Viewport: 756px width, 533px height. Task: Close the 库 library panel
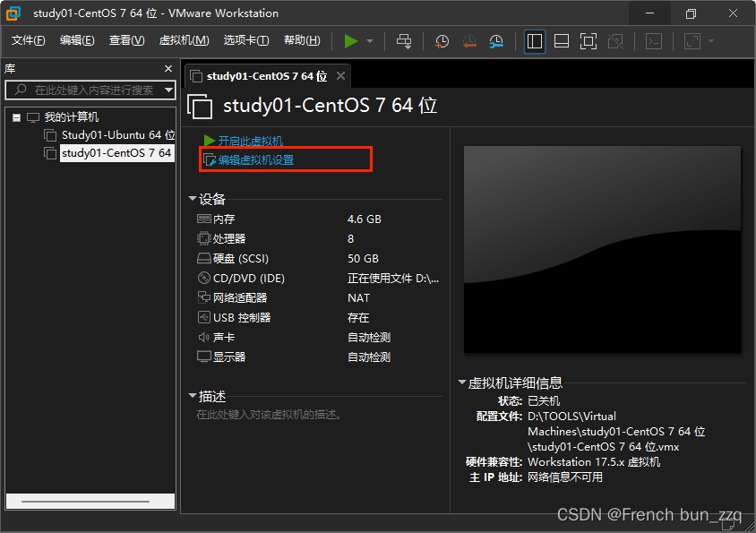pos(168,69)
